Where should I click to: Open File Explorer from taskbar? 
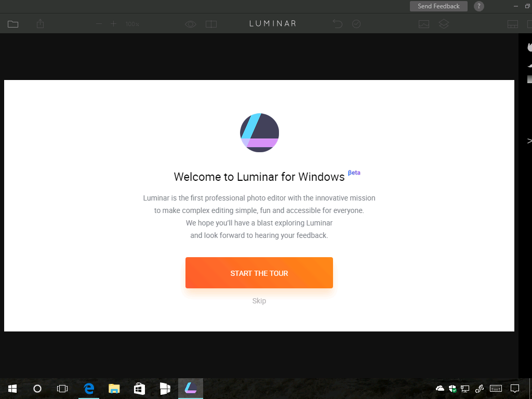click(x=114, y=389)
